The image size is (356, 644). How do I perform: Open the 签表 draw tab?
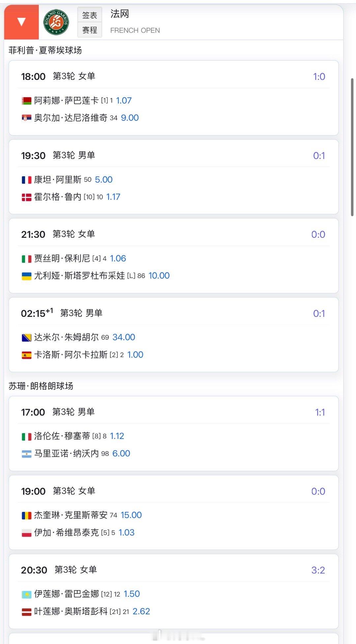(90, 15)
